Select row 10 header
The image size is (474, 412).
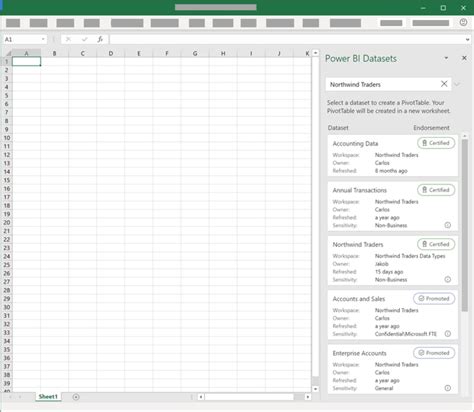7,138
